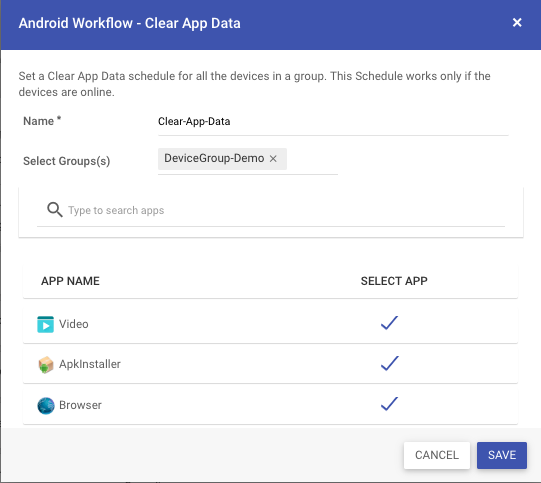541x483 pixels.
Task: Click the Name field with Clear-App-Data
Action: 333,122
